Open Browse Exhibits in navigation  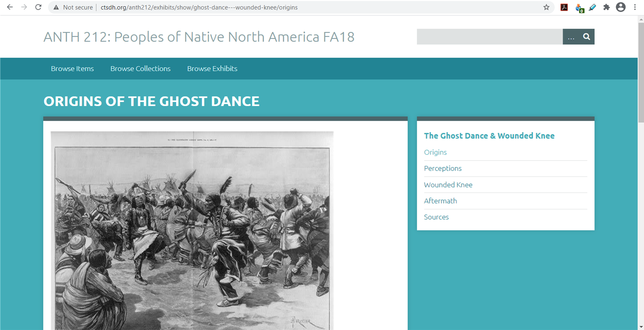pyautogui.click(x=212, y=69)
